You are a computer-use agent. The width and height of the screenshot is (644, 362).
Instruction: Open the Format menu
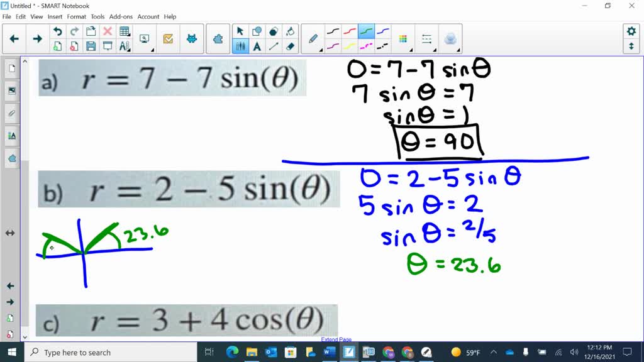76,17
